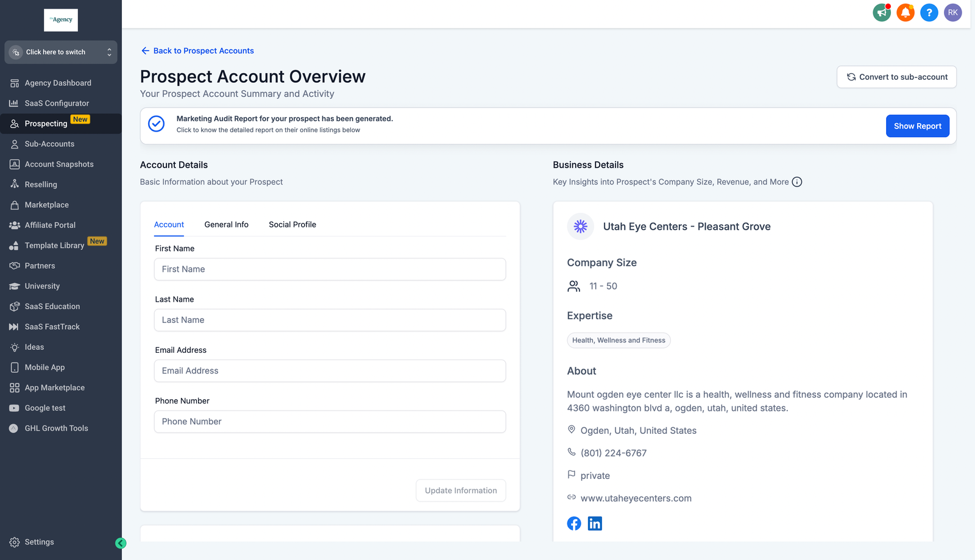Select the Account tab
The height and width of the screenshot is (560, 975).
pos(169,225)
